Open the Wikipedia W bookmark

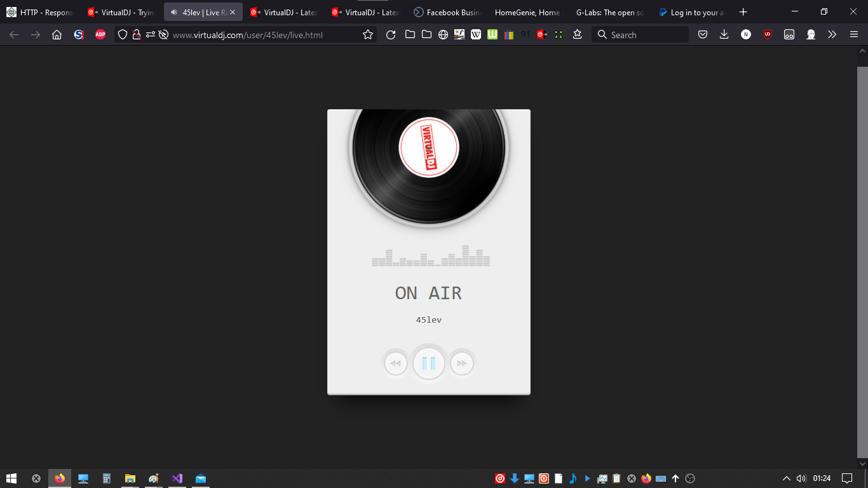pyautogui.click(x=476, y=35)
